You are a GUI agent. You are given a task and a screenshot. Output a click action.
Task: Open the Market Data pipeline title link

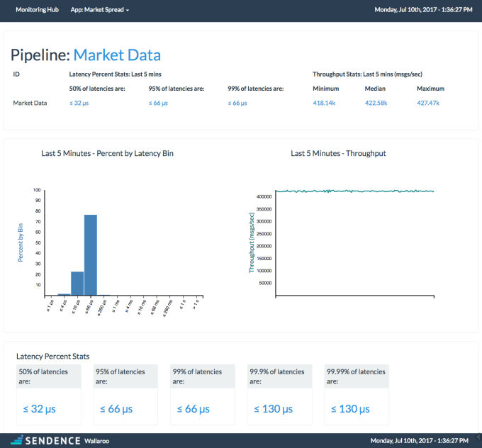coord(117,55)
